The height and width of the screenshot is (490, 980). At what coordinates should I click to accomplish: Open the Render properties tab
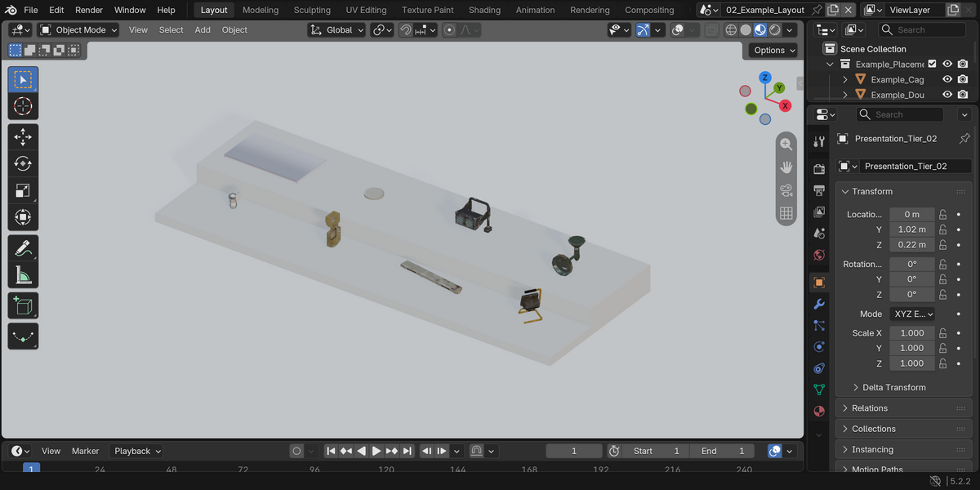pyautogui.click(x=819, y=169)
